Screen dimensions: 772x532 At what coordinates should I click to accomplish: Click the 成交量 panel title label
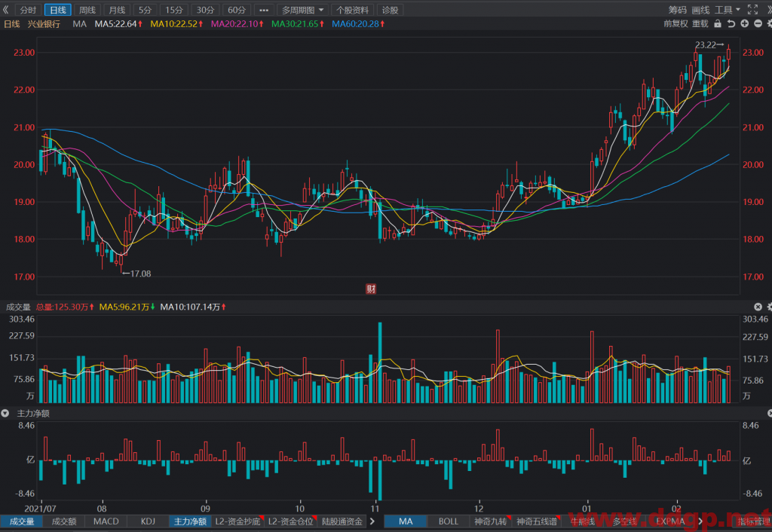click(18, 307)
